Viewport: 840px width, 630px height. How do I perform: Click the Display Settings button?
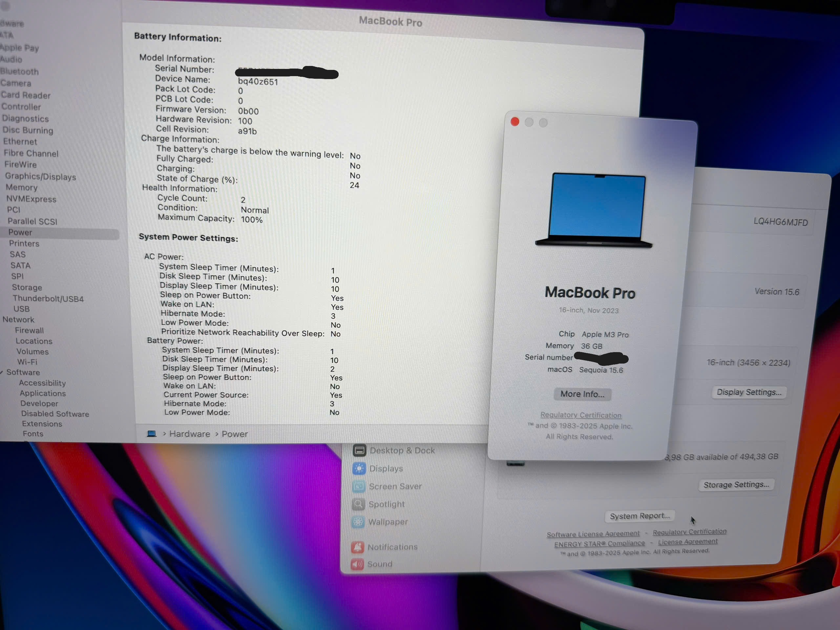point(748,392)
